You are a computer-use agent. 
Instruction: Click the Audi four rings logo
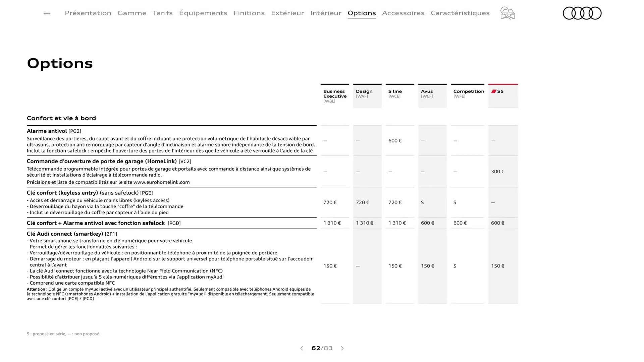[x=582, y=13]
